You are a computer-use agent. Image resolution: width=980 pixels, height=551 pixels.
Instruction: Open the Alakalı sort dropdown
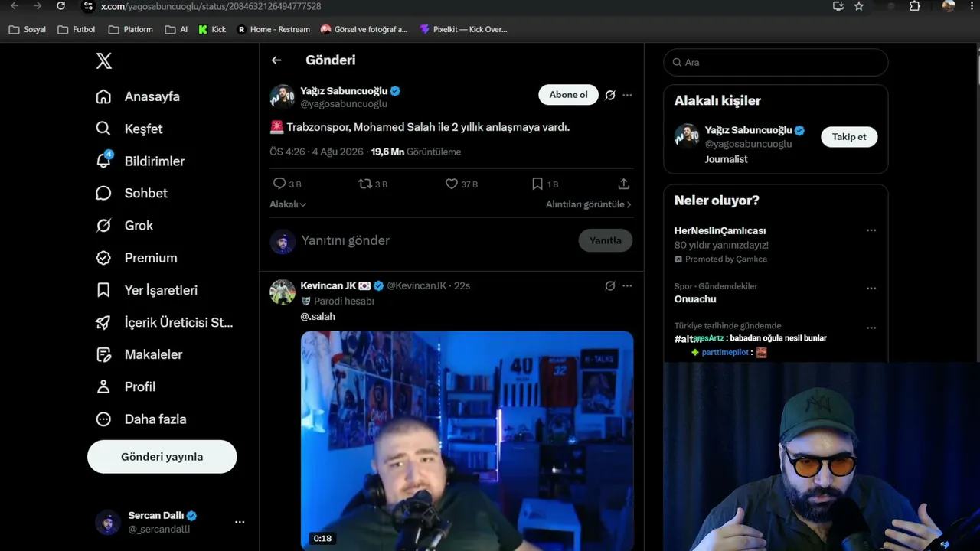(x=288, y=204)
